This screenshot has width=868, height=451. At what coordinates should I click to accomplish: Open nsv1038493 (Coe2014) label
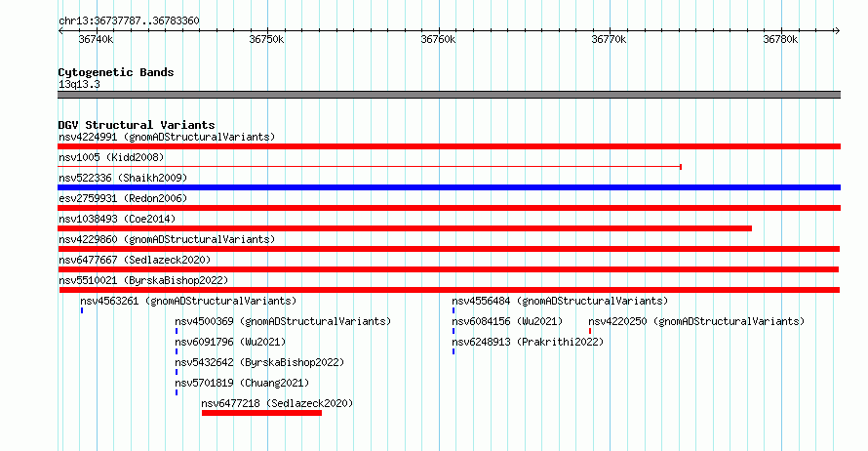(117, 219)
